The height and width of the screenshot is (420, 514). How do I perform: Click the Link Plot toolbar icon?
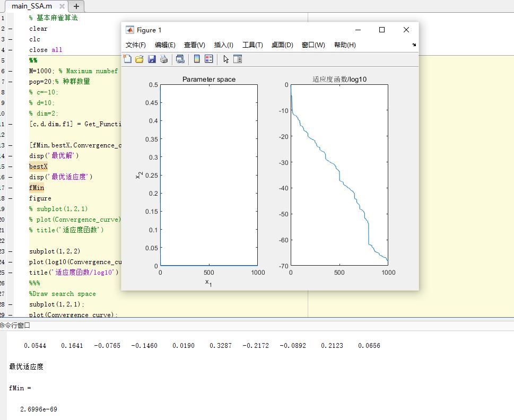click(x=180, y=59)
